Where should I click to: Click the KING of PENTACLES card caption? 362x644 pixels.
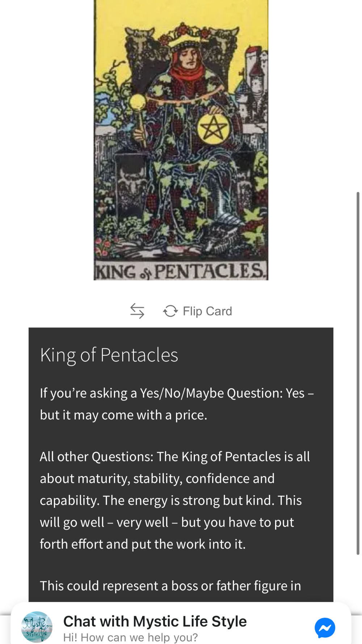(181, 272)
